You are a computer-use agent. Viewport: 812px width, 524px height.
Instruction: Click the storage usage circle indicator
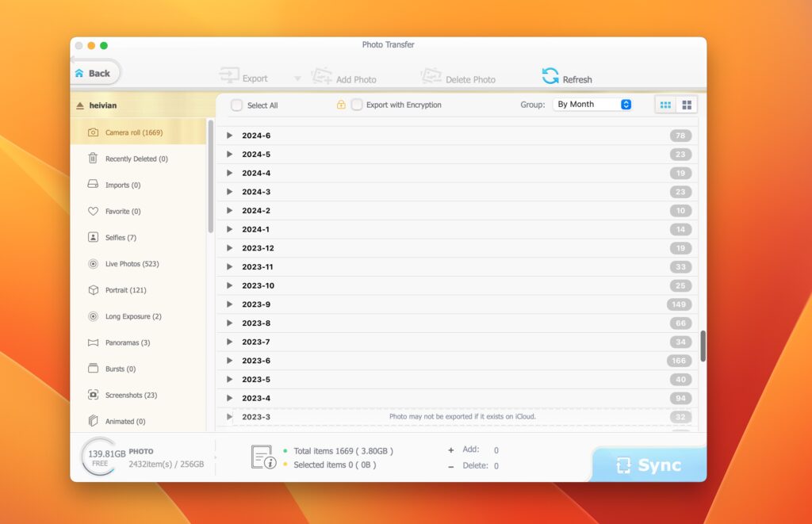(99, 457)
